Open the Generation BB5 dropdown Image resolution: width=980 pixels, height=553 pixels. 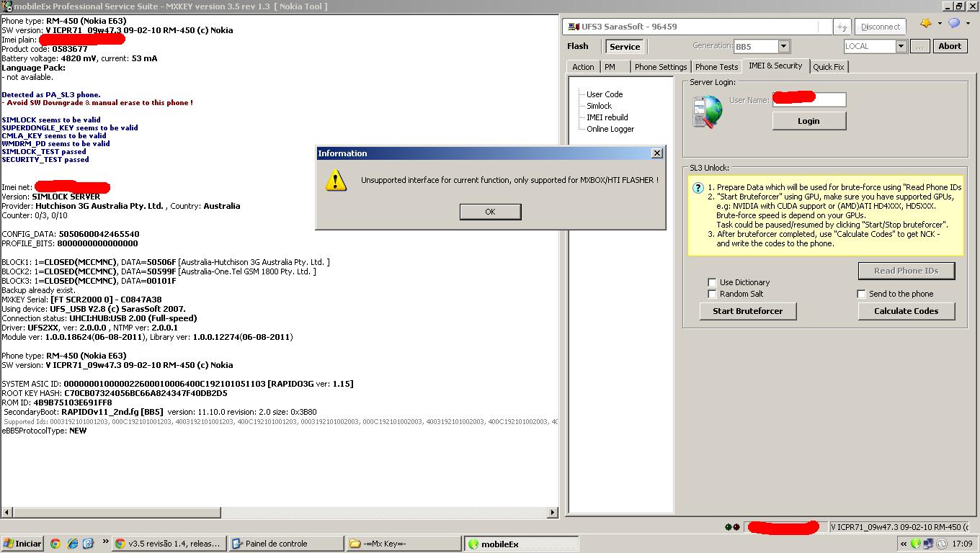click(x=783, y=47)
